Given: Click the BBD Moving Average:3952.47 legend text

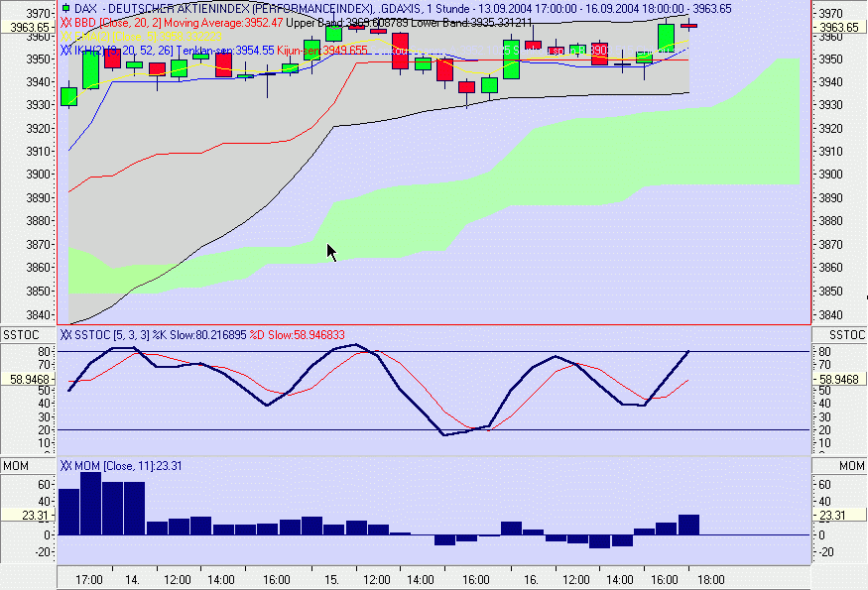Looking at the screenshot, I should (179, 23).
